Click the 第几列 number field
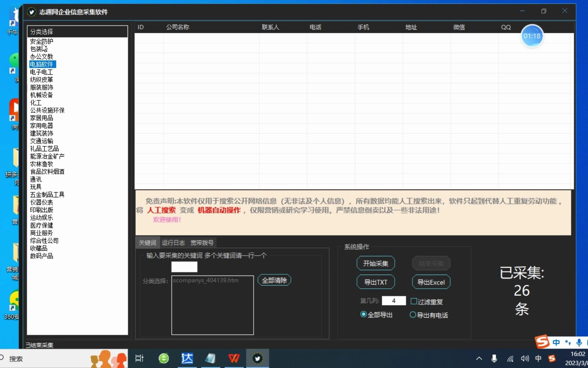 click(x=394, y=301)
